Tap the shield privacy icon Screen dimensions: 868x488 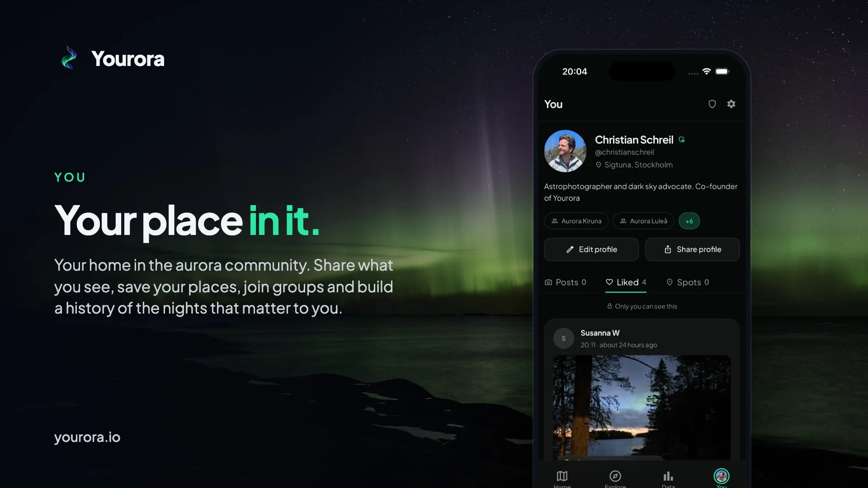click(x=712, y=104)
